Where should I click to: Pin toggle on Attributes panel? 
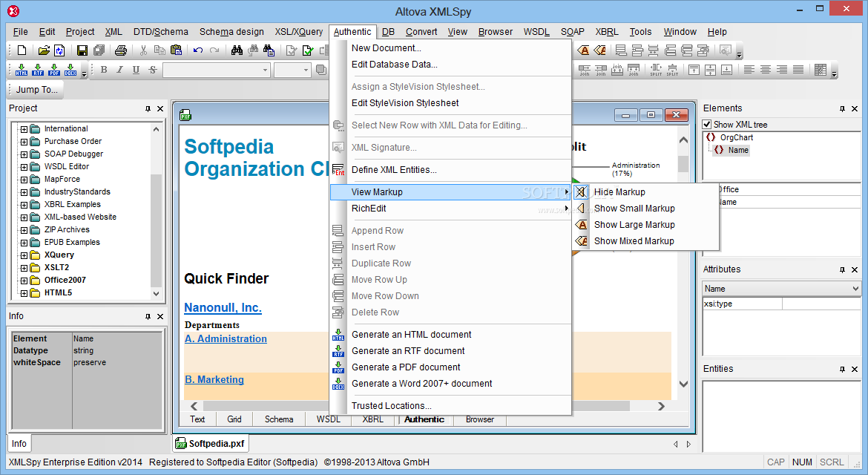coord(842,269)
